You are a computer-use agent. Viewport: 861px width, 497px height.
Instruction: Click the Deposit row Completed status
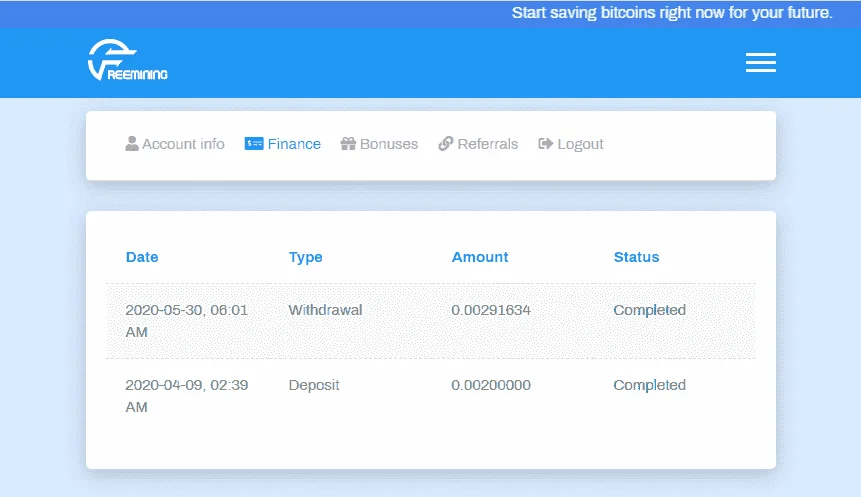click(x=650, y=385)
